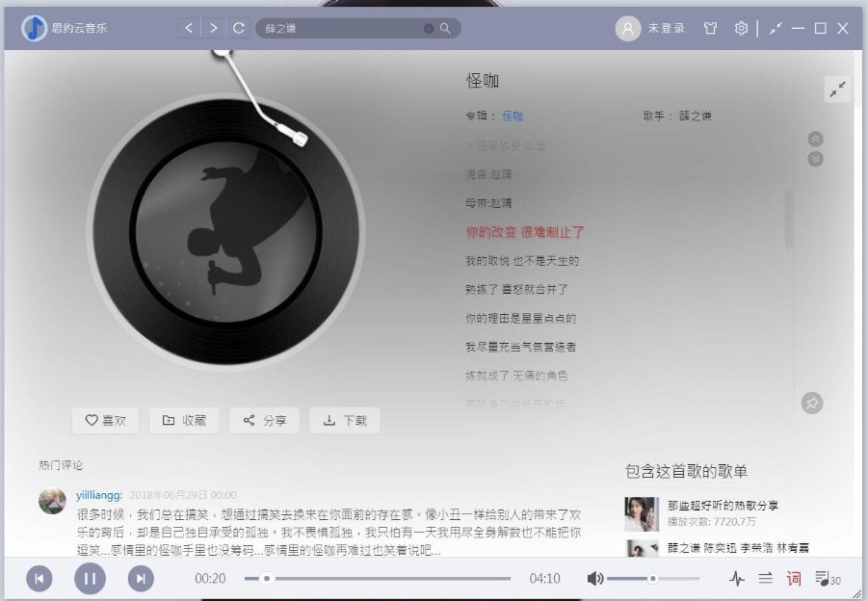Go forward with the right arrow button
This screenshot has height=601, width=868.
pos(214,28)
